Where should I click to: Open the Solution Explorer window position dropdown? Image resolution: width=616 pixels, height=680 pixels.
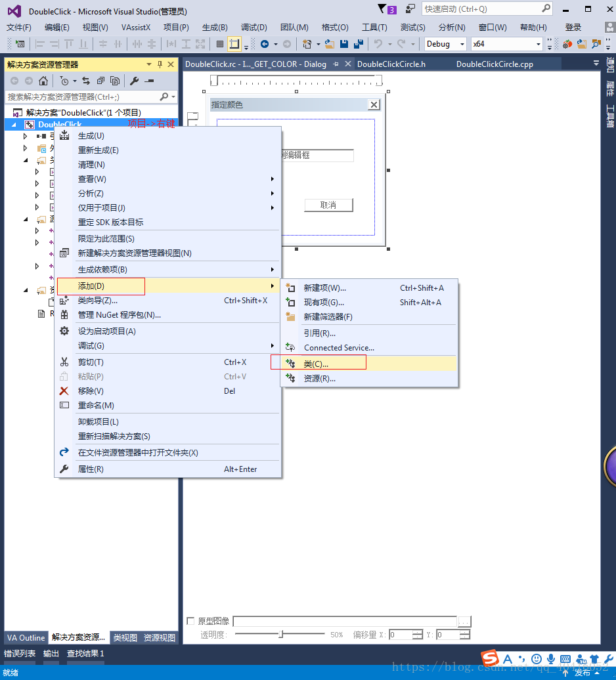[x=149, y=64]
